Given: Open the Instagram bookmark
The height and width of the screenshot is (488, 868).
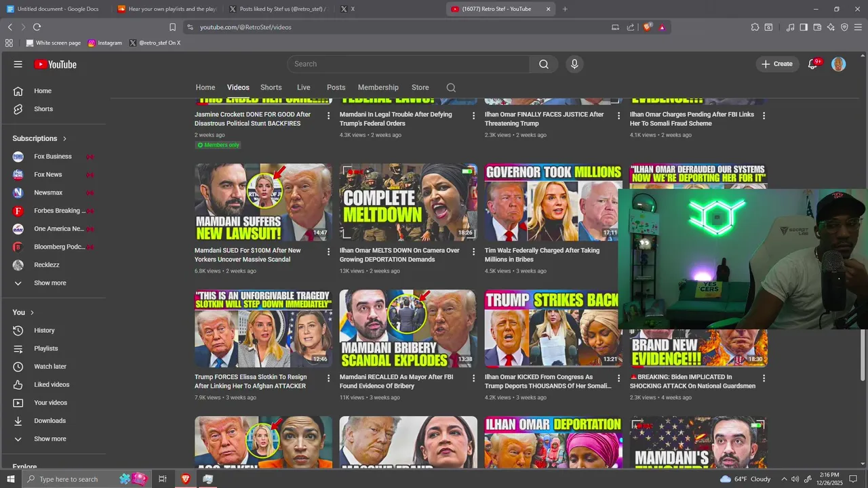Looking at the screenshot, I should 105,43.
